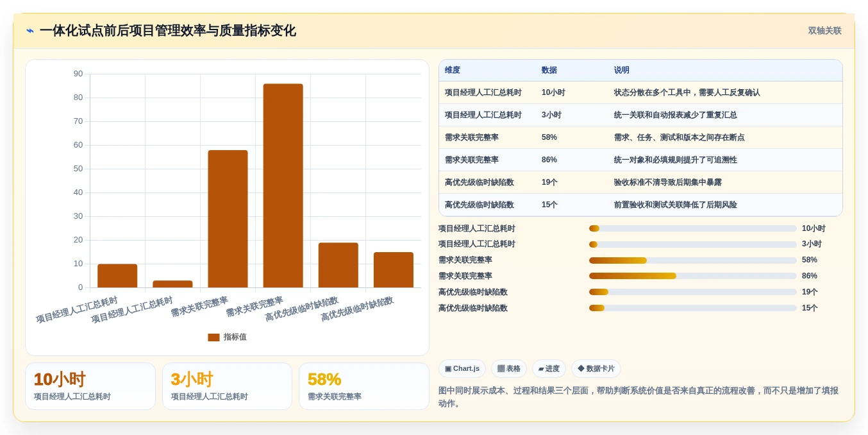Click the Chart.js chip icon
Image resolution: width=868 pixels, height=435 pixels.
click(x=448, y=369)
